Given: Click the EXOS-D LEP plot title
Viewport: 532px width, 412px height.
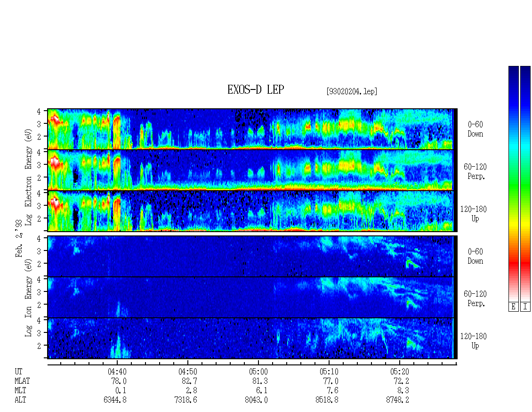Looking at the screenshot, I should click(x=256, y=89).
